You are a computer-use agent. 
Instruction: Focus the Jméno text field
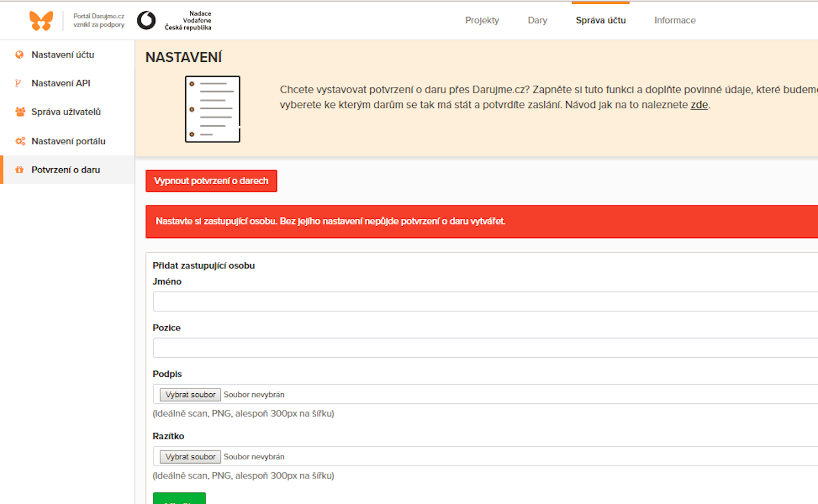tap(485, 301)
